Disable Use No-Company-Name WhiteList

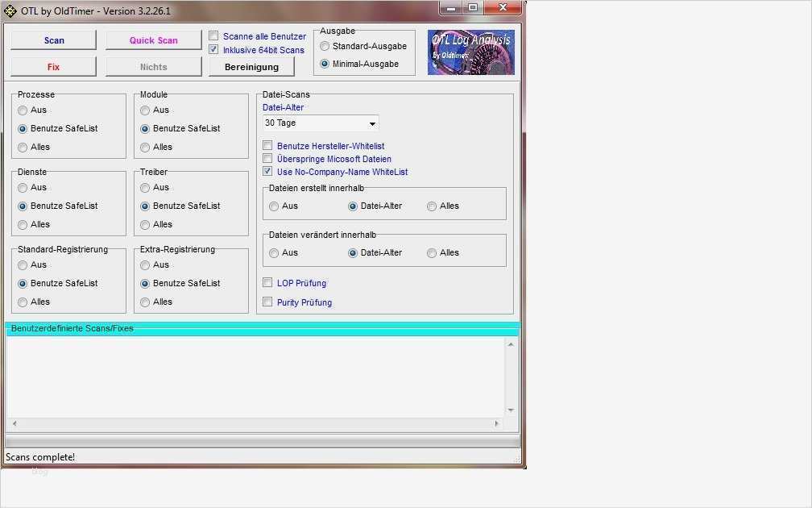click(267, 171)
